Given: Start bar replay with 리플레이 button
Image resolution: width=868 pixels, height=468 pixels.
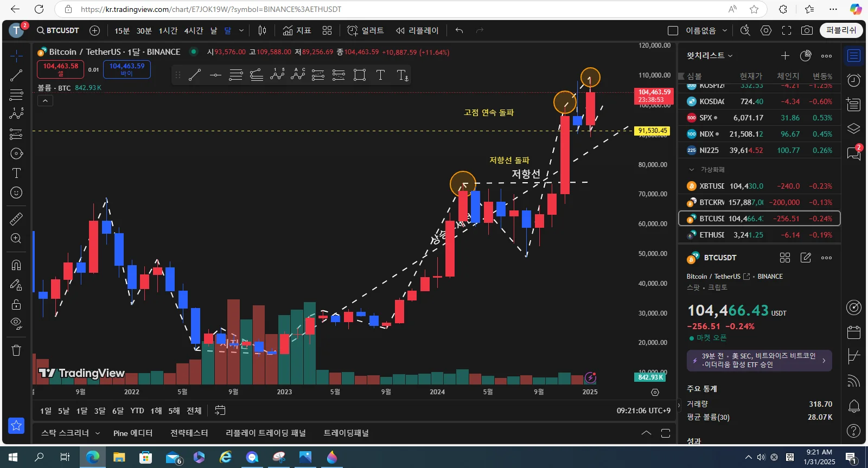Looking at the screenshot, I should (417, 30).
